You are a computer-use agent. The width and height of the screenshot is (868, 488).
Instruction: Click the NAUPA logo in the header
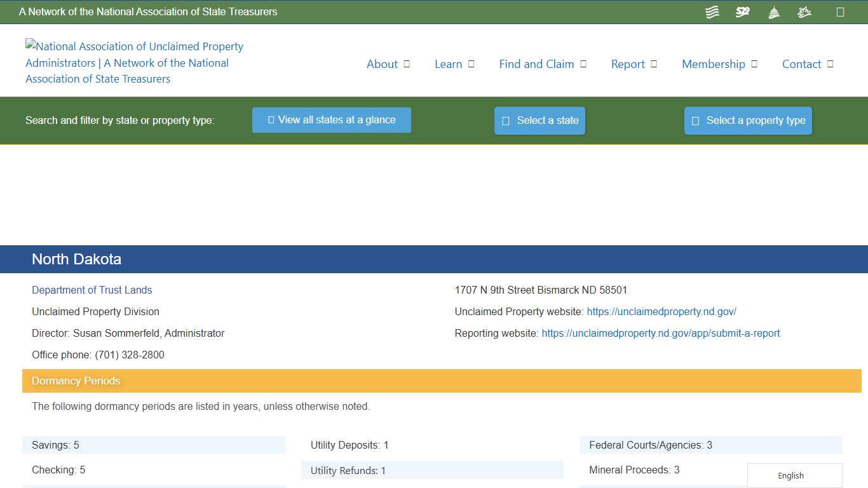click(134, 62)
